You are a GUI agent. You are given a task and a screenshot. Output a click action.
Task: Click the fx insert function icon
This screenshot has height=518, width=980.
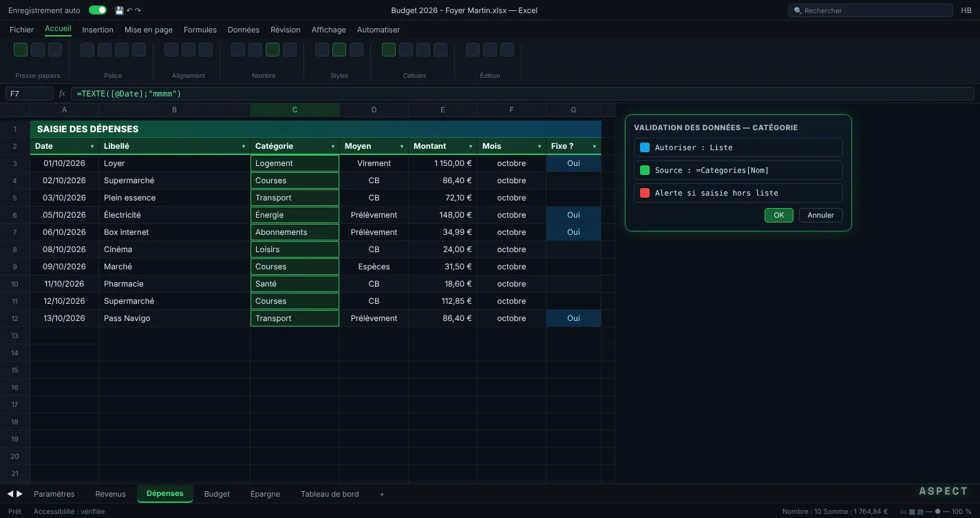(x=62, y=94)
